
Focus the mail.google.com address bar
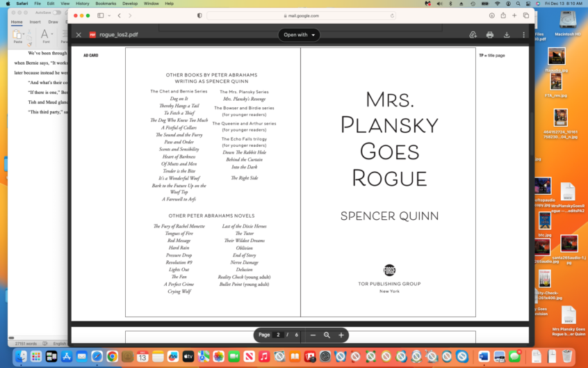[301, 16]
